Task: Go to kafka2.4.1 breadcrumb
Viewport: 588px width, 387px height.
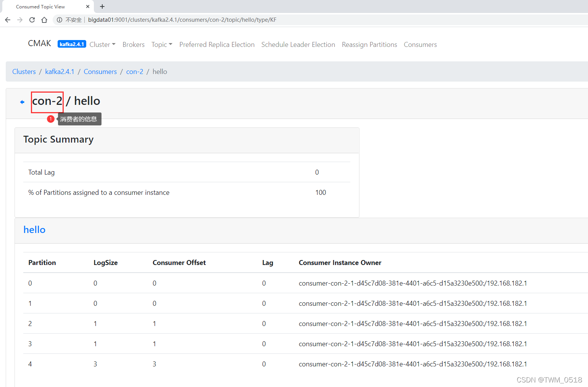Action: point(60,72)
